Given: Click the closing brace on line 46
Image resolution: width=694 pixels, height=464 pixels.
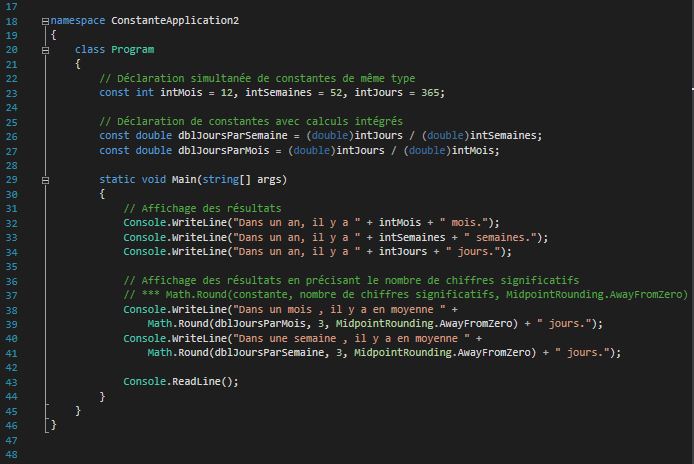Looking at the screenshot, I should click(x=54, y=425).
